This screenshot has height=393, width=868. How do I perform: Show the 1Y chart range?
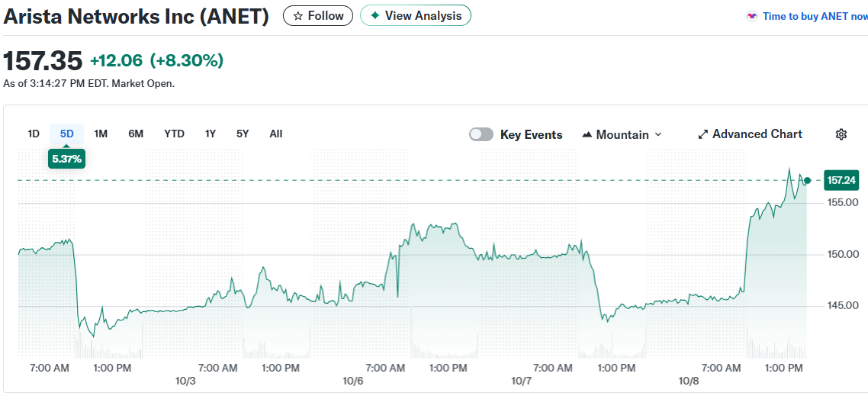tap(211, 134)
